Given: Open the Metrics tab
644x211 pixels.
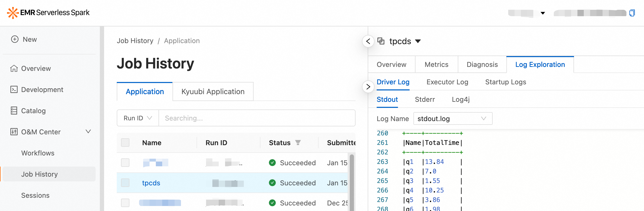Looking at the screenshot, I should tap(436, 65).
